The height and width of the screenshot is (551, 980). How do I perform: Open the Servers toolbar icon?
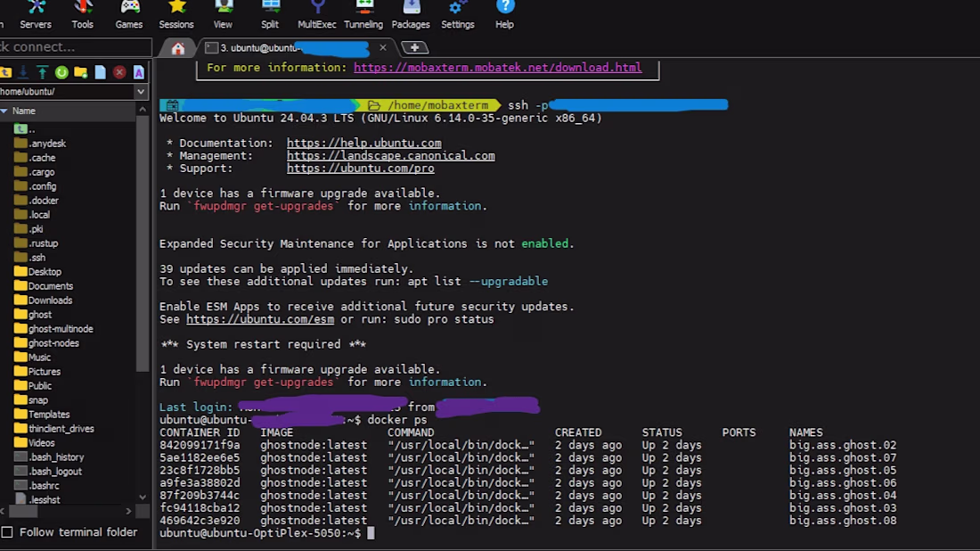[x=36, y=15]
